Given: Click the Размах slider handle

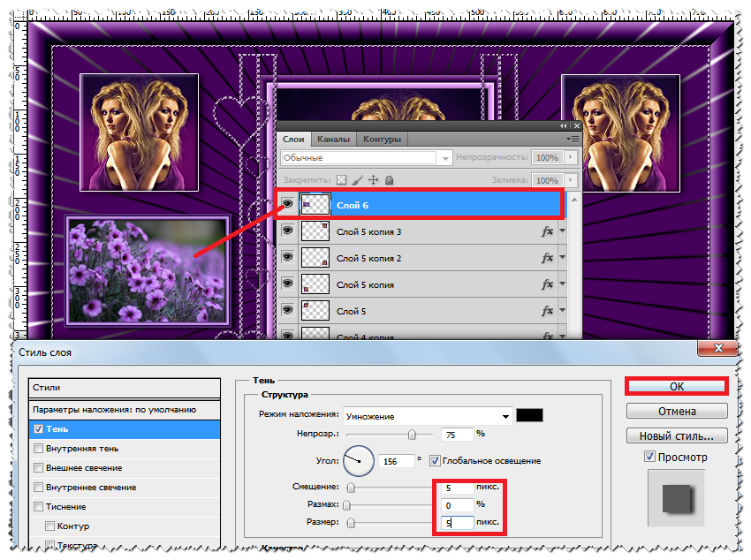Looking at the screenshot, I should click(x=346, y=505).
